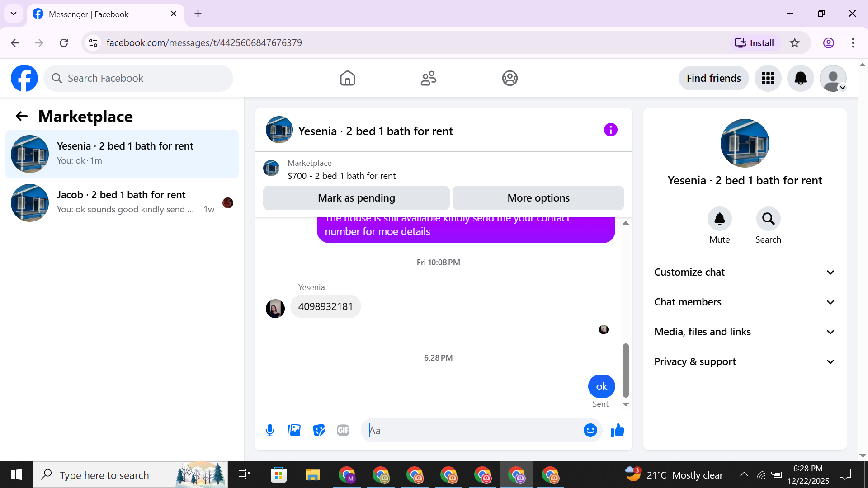Open the GIF picker
Viewport: 868px width, 488px height.
point(343,430)
